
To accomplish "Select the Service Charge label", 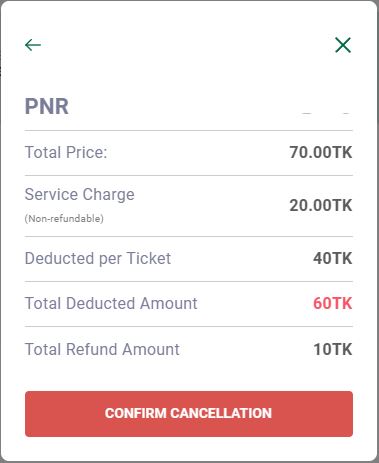I will (80, 194).
